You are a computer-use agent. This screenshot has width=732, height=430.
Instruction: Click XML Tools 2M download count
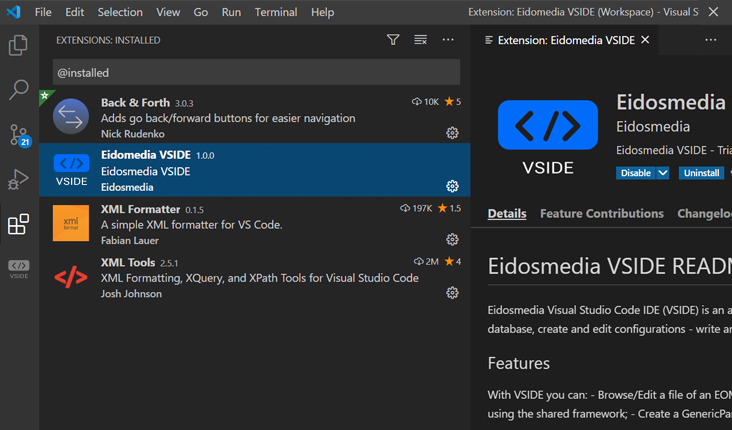[x=426, y=261]
